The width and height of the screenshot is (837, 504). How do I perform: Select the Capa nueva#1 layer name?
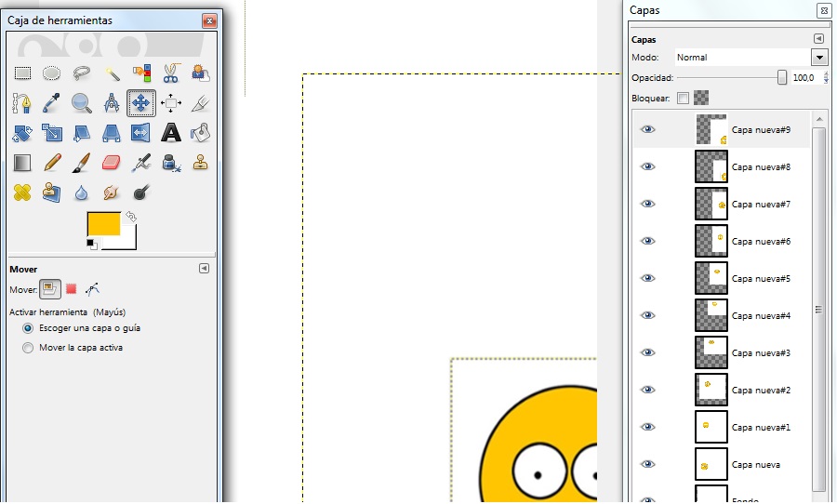[x=761, y=427]
